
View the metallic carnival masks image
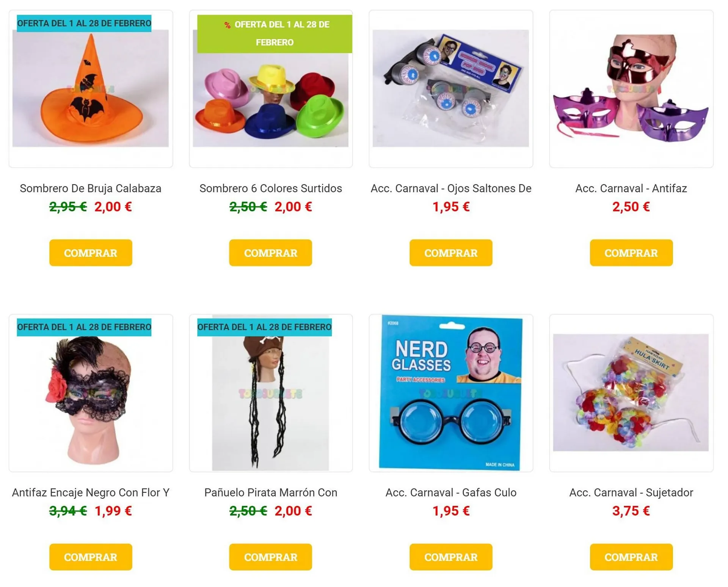(631, 88)
